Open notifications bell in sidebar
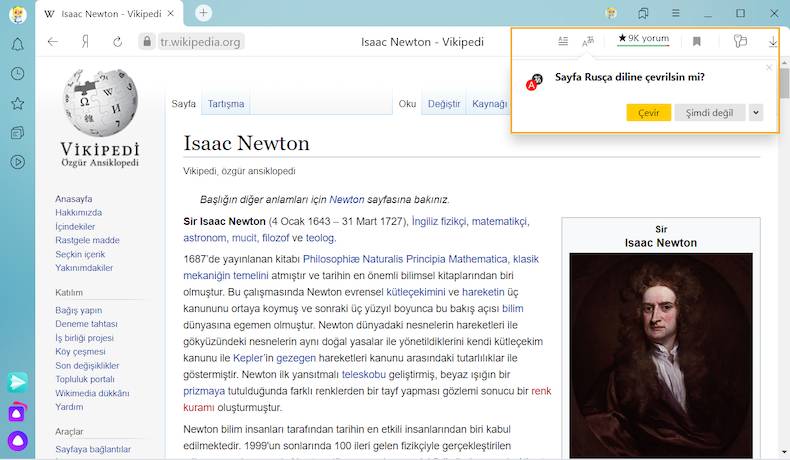The image size is (790, 460). tap(17, 45)
